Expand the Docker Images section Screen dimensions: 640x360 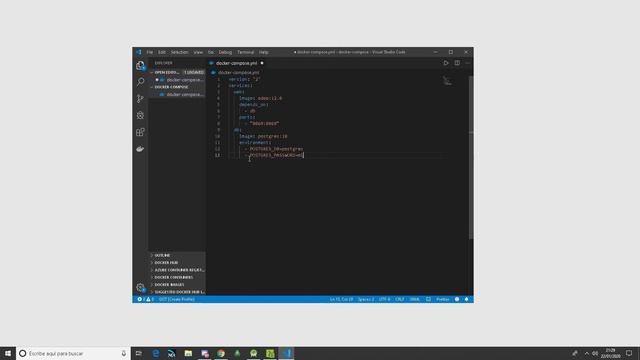pos(177,284)
